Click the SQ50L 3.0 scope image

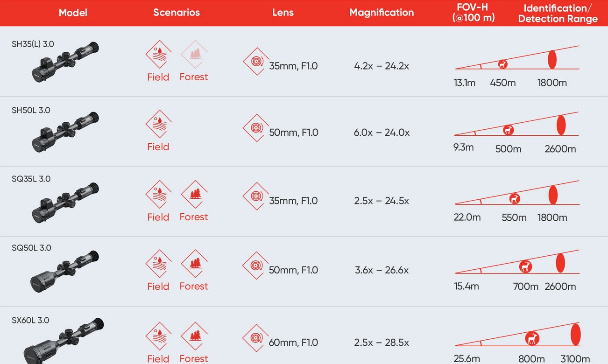point(64,271)
